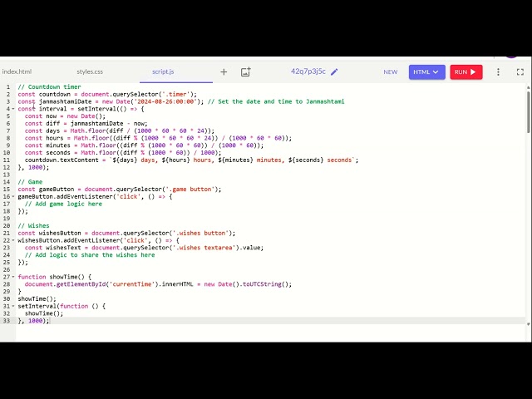Switch to the styles.css tab
532x399 pixels.
click(x=90, y=71)
